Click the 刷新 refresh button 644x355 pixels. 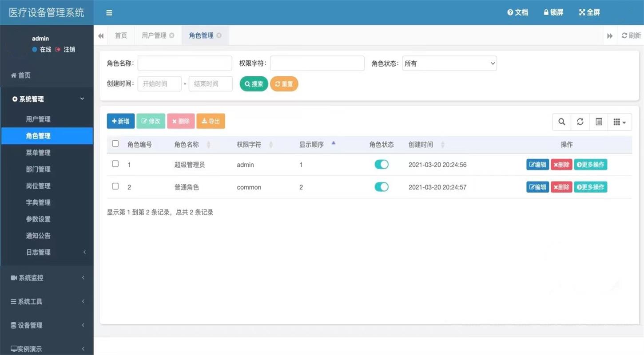(x=631, y=35)
